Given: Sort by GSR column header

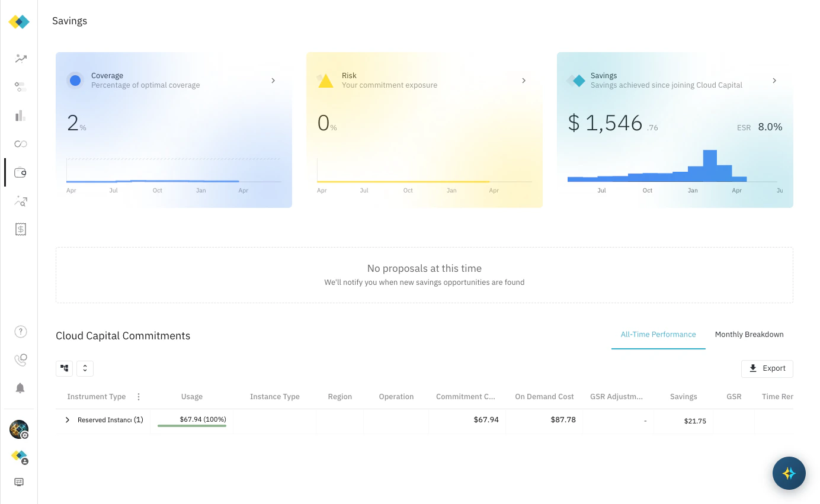Looking at the screenshot, I should click(734, 397).
